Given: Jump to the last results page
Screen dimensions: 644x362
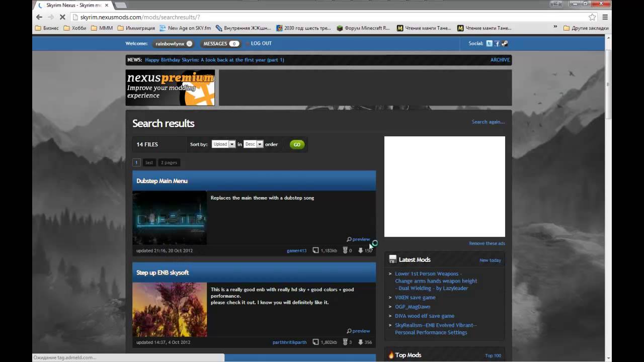Looking at the screenshot, I should point(149,162).
